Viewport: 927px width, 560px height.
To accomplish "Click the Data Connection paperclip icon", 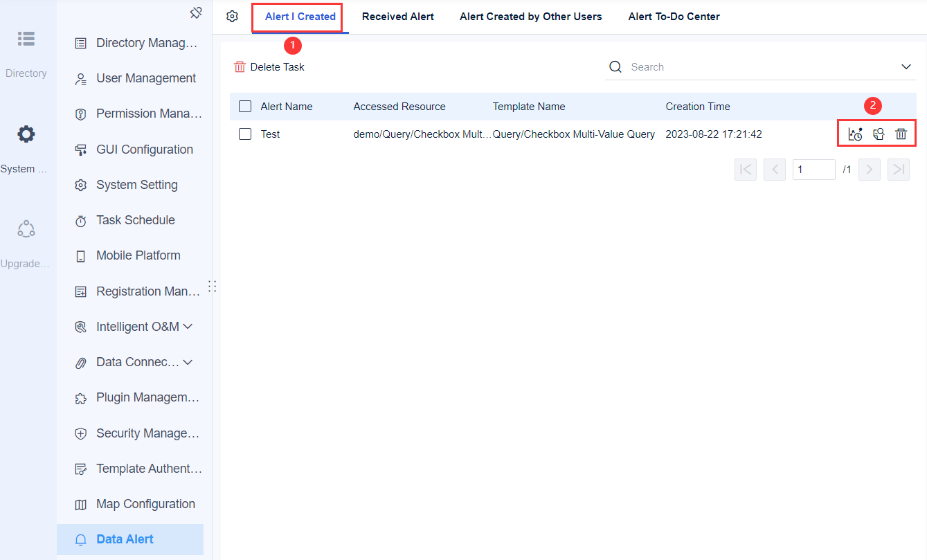I will point(81,363).
